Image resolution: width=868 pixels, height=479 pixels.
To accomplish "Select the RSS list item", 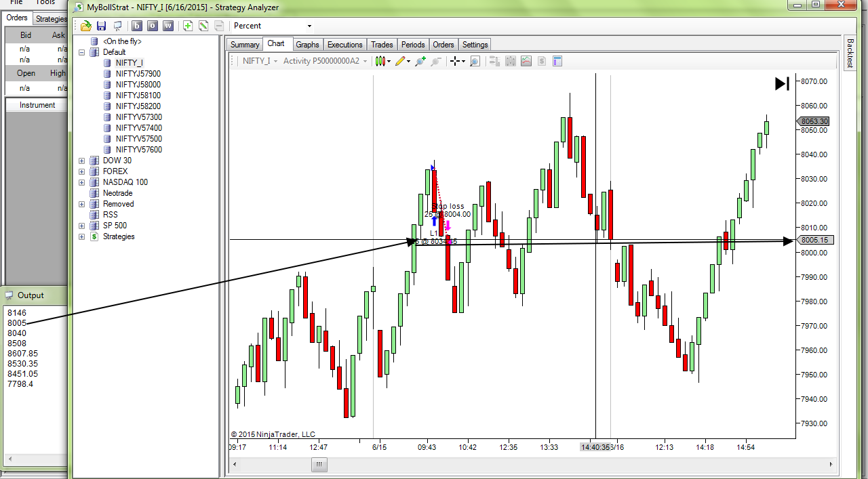I will tap(110, 215).
